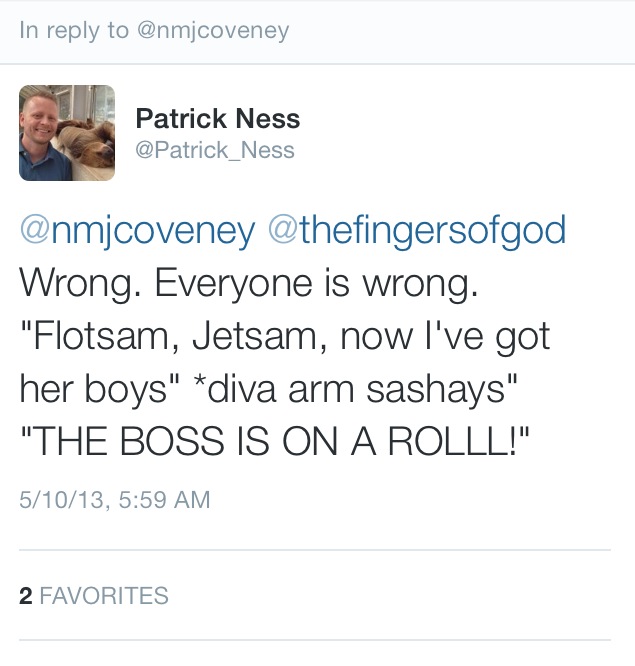635x666 pixels.
Task: Tap Patrick Ness's profile photo
Action: click(x=67, y=133)
